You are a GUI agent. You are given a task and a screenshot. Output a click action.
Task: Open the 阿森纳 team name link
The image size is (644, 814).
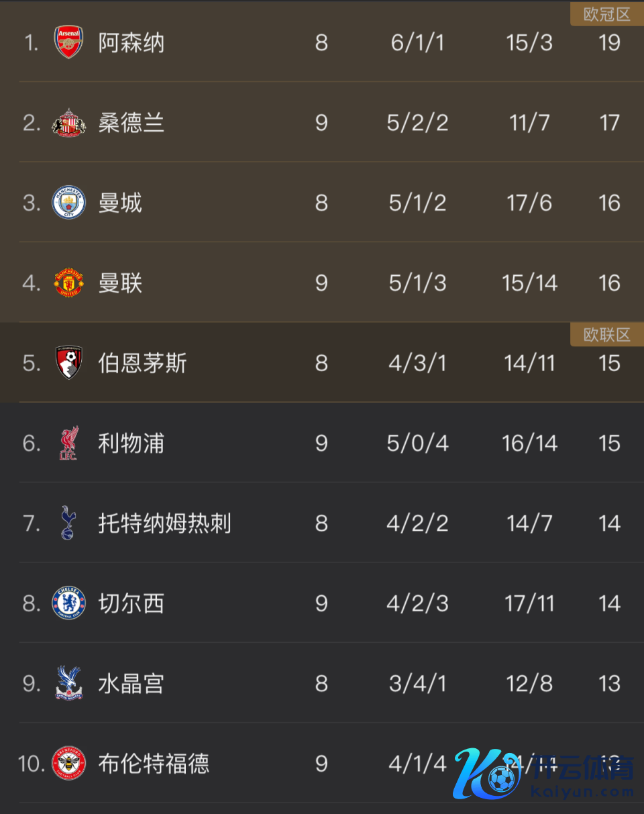click(x=131, y=43)
